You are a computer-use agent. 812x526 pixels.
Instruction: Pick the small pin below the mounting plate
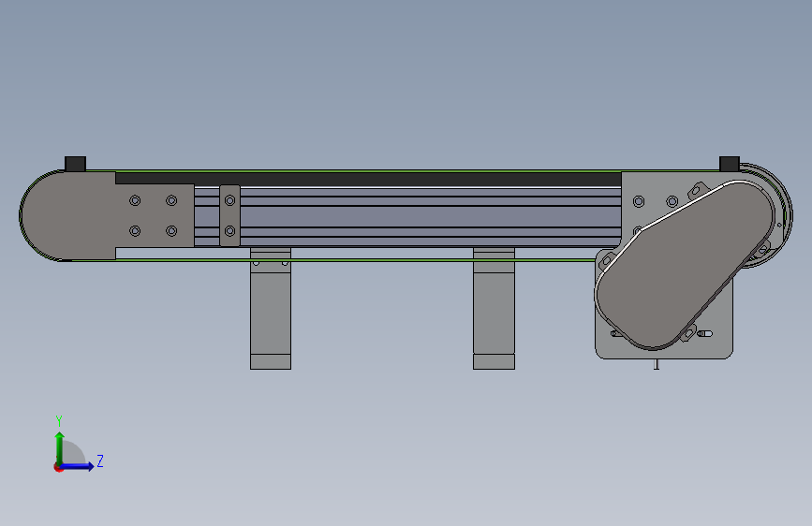(657, 364)
